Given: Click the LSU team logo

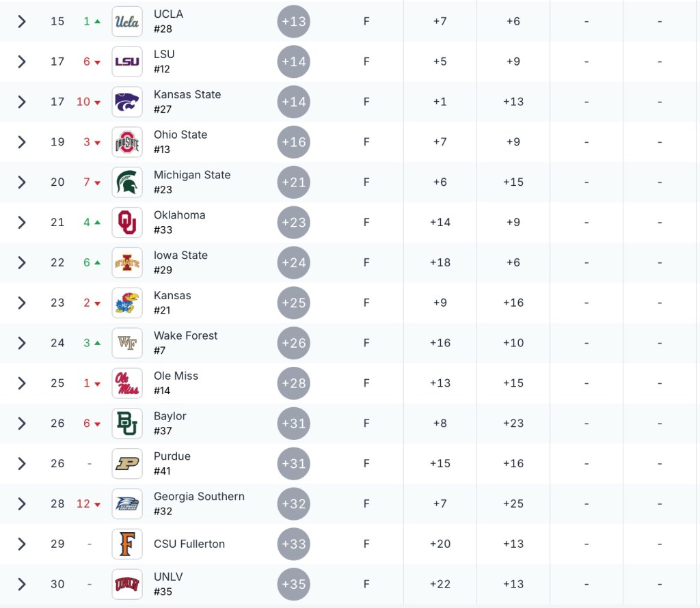Looking at the screenshot, I should tap(127, 61).
